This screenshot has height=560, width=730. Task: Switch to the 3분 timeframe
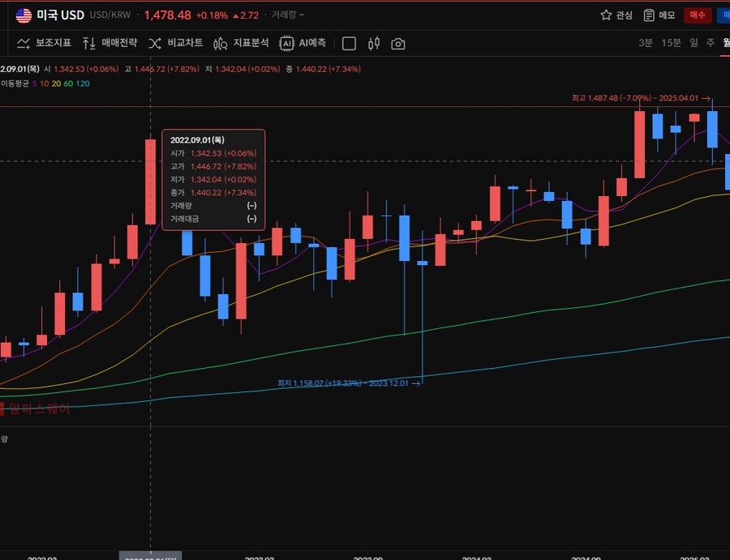point(645,43)
